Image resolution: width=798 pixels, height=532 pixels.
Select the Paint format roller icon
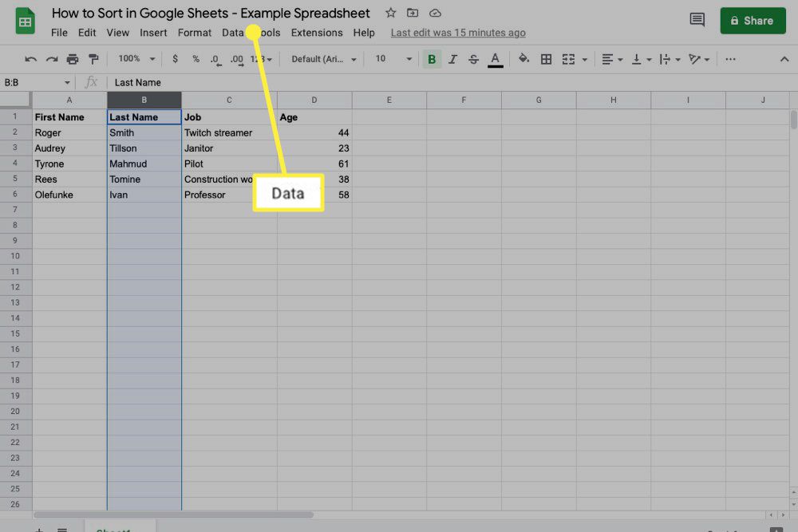coord(93,60)
